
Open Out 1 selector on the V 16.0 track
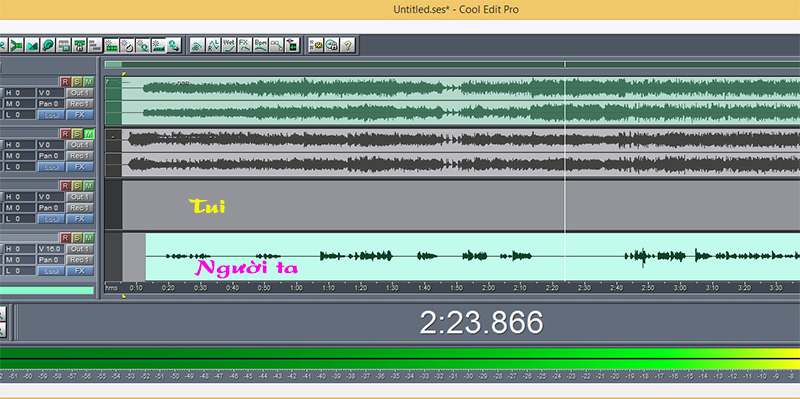(80, 249)
